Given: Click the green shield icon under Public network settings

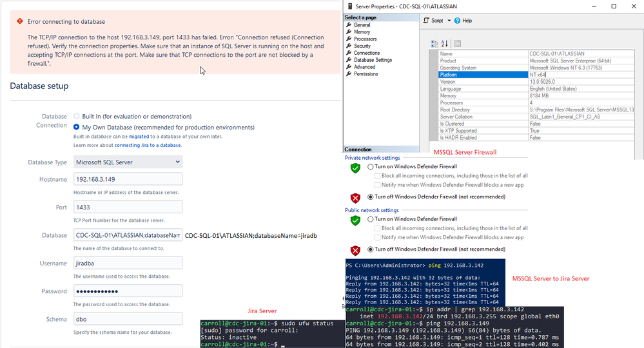Looking at the screenshot, I should coord(355,220).
